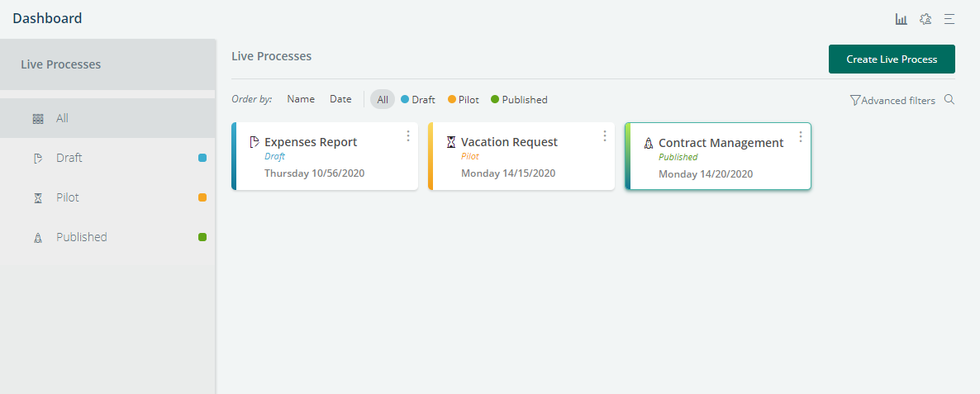Select Draft in the left sidebar

107,158
